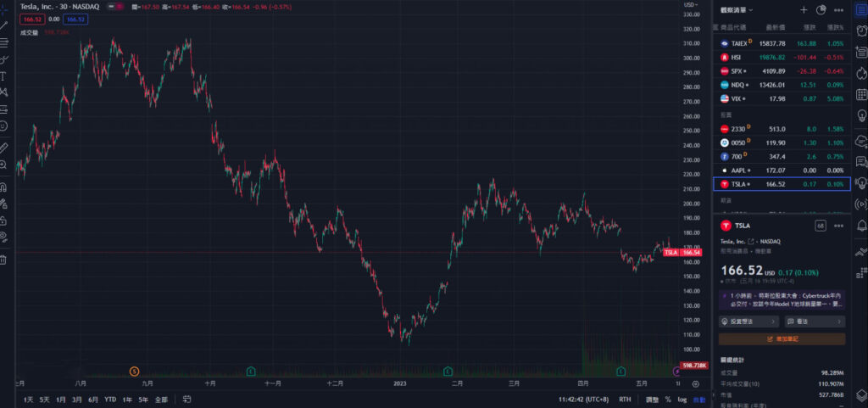Select the TAIEX row in watchlist

pyautogui.click(x=782, y=43)
